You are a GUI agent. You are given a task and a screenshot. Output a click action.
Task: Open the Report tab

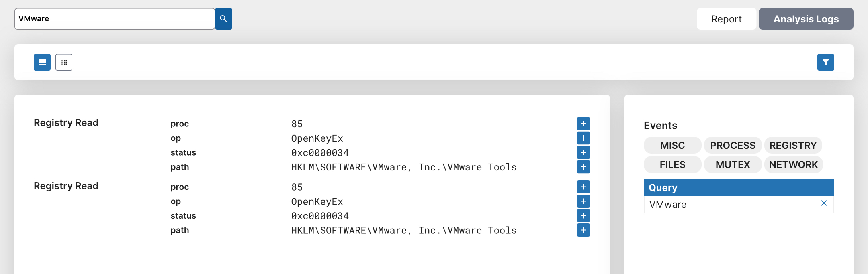(726, 19)
